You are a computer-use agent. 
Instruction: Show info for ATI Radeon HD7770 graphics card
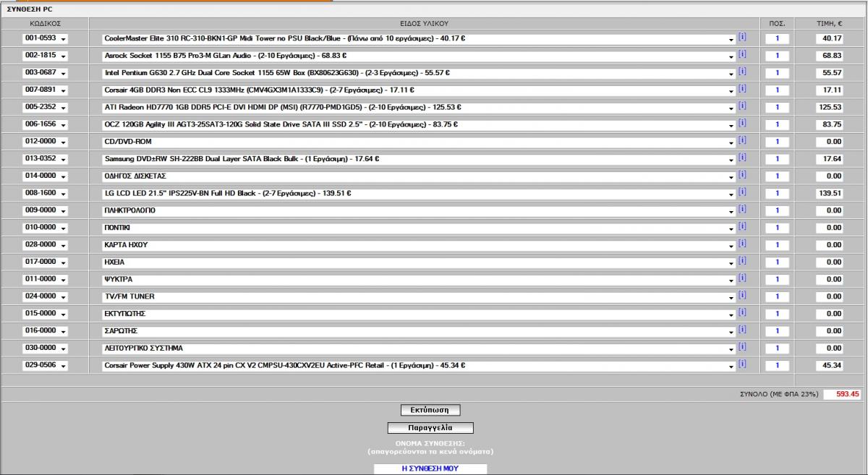coord(742,106)
